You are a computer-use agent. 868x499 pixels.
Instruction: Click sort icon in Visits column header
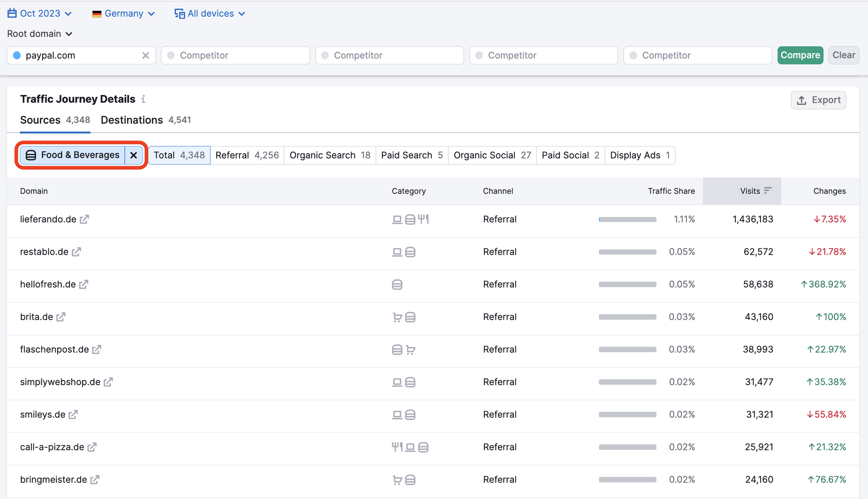[768, 191]
